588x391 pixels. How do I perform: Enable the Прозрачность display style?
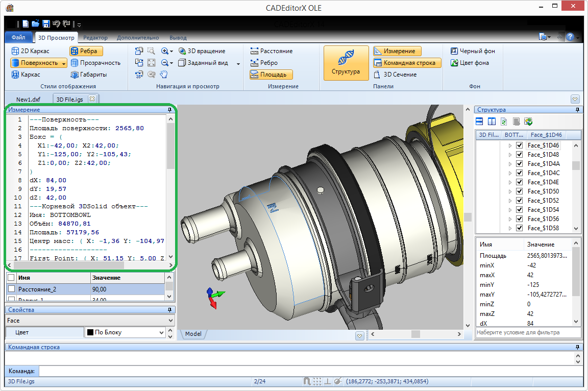[95, 63]
